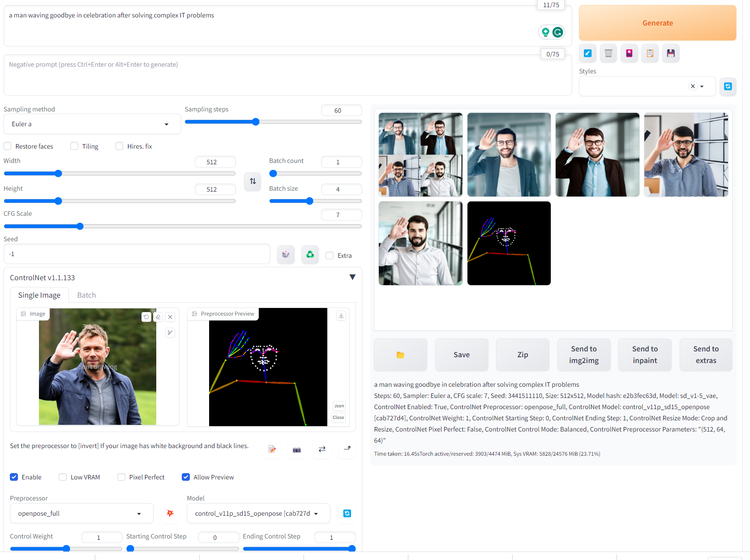Click the trash icon to clear prompt

(609, 53)
